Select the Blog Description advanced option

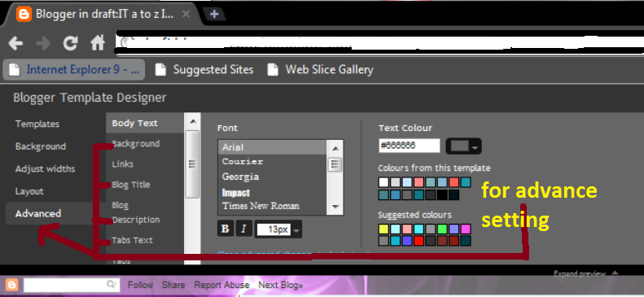136,212
